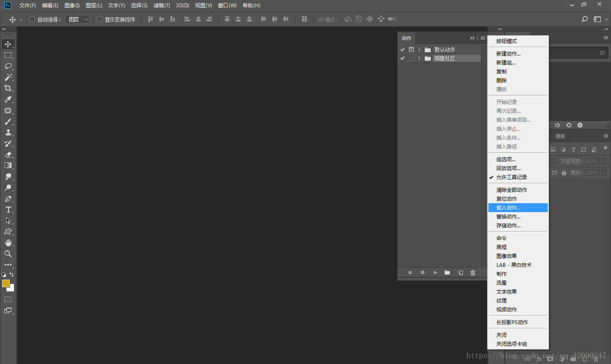Image resolution: width=611 pixels, height=364 pixels.
Task: Toggle dialog box for 默认动作
Action: [x=411, y=50]
